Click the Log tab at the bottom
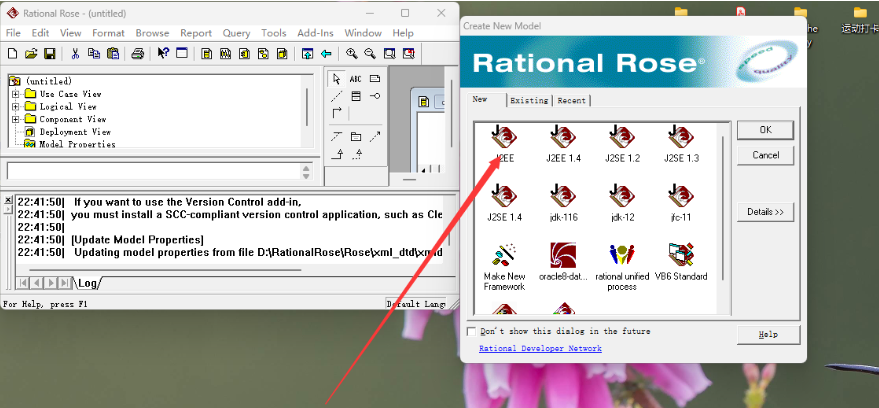Viewport: 879px width, 408px height. point(87,283)
